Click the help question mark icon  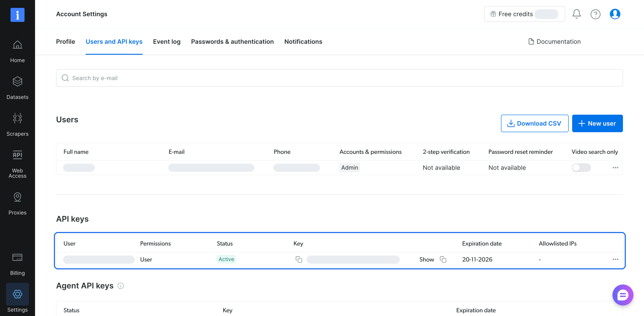[x=595, y=14]
